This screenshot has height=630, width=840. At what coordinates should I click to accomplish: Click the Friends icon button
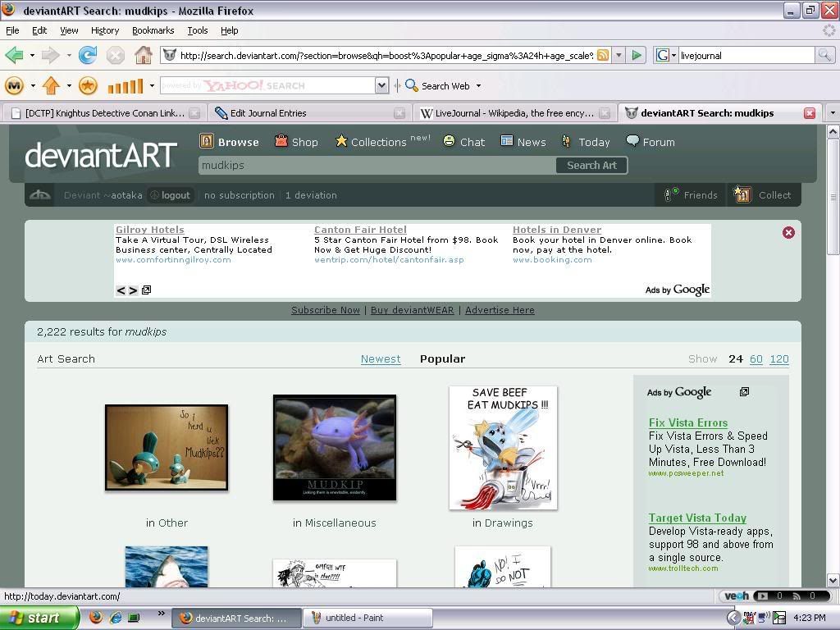pyautogui.click(x=691, y=195)
